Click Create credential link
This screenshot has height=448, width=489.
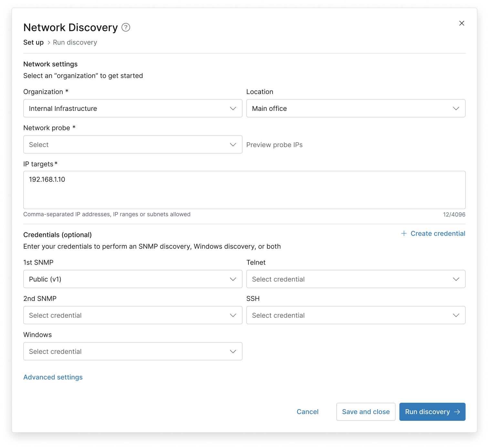tap(433, 233)
